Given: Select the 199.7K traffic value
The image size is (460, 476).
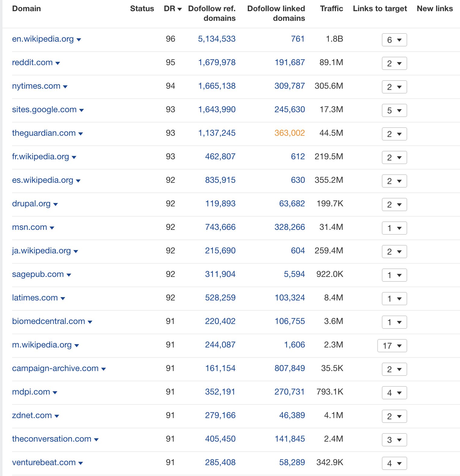Looking at the screenshot, I should click(x=330, y=204).
